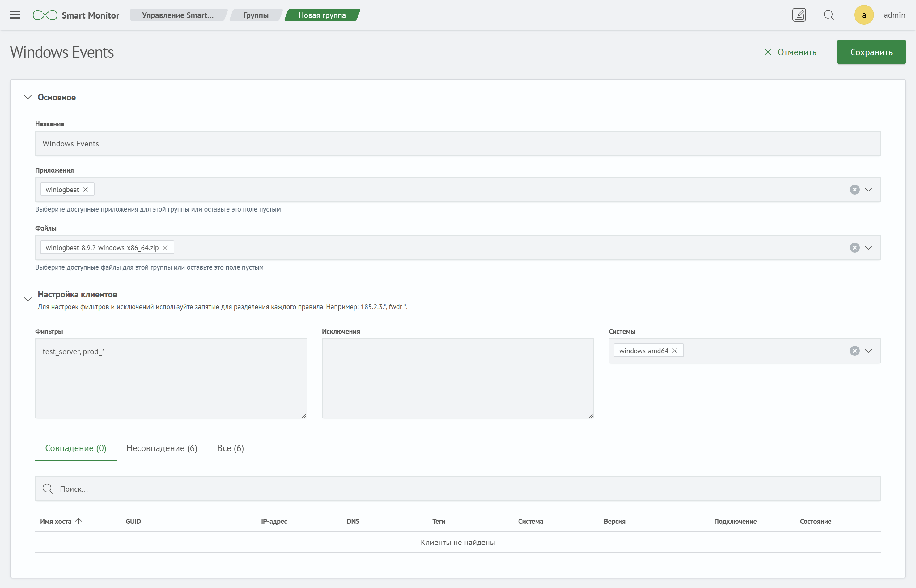
Task: Remove the winlogbeat application tag
Action: (x=86, y=190)
